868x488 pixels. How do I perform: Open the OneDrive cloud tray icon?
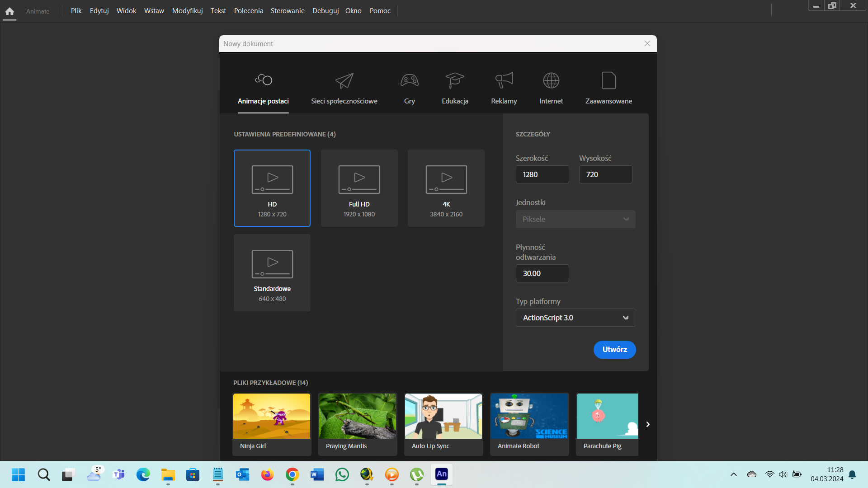(752, 474)
